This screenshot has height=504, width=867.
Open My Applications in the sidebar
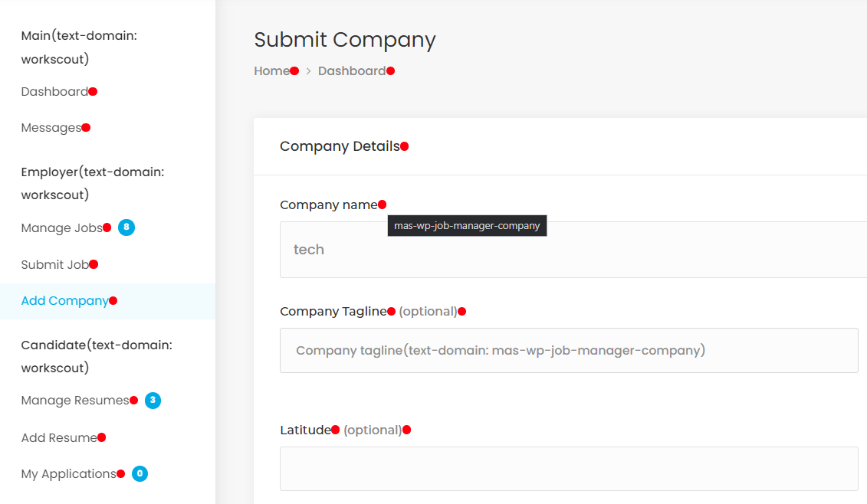(68, 474)
